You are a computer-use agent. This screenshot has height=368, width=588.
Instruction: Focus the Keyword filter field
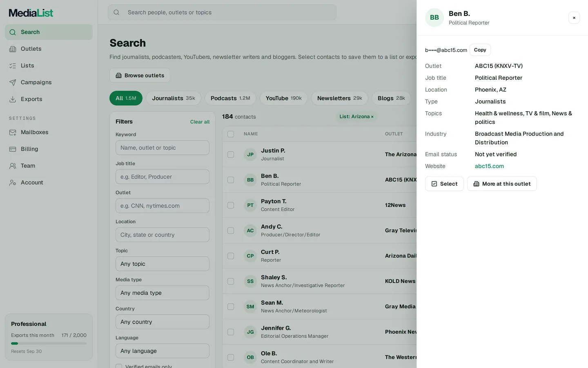[x=163, y=148]
